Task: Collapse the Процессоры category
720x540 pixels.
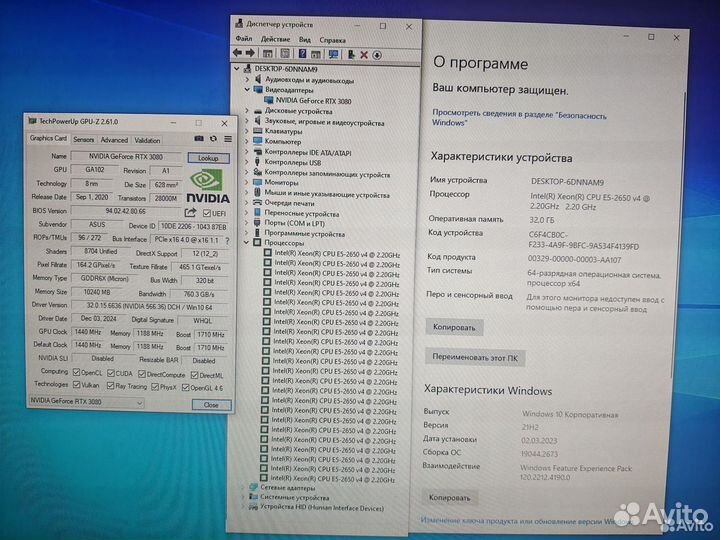Action: 246,242
